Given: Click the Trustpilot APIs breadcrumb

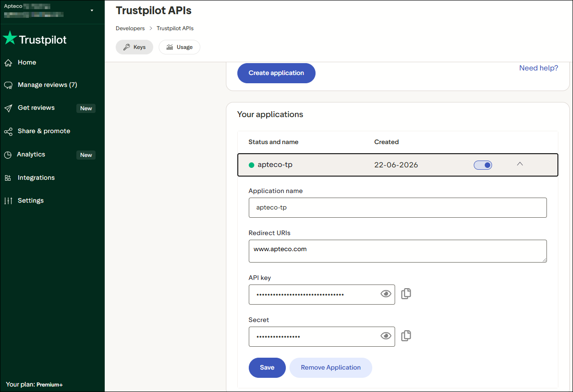Looking at the screenshot, I should pos(175,28).
